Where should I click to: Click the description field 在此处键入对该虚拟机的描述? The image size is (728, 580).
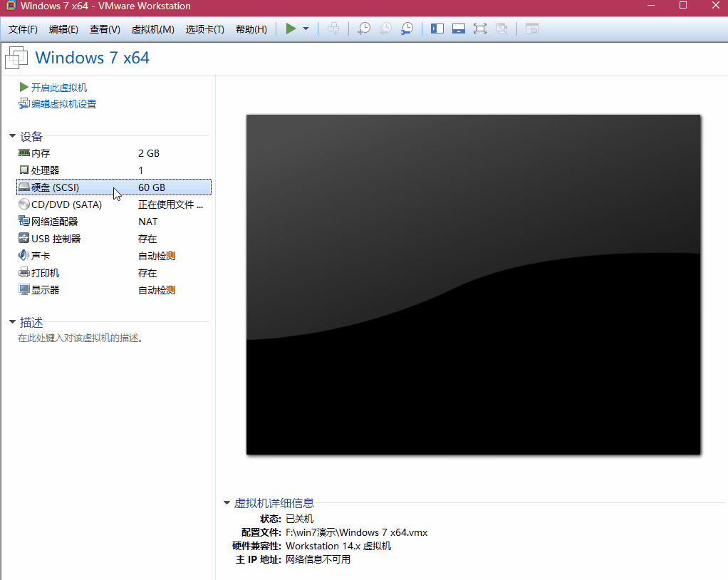point(80,338)
